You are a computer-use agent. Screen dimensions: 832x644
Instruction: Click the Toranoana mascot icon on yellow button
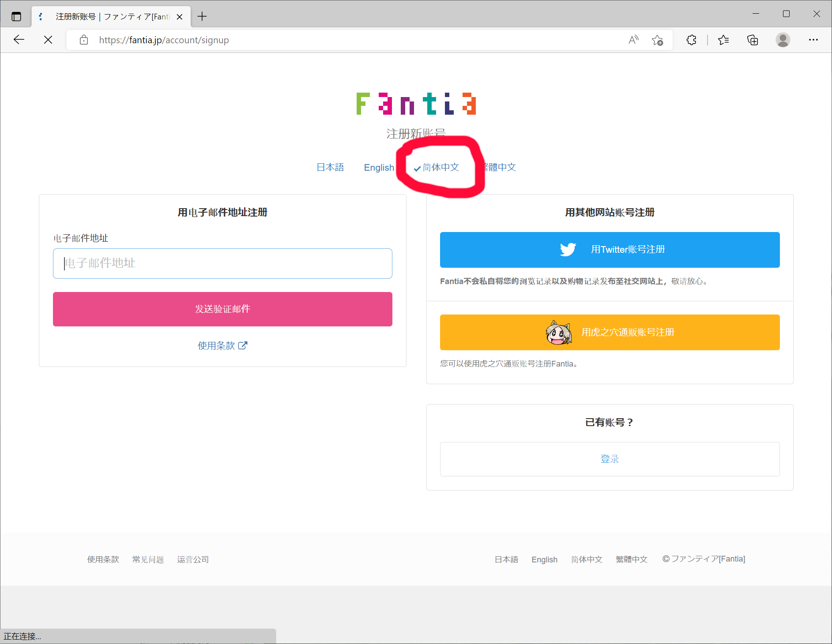pyautogui.click(x=559, y=332)
